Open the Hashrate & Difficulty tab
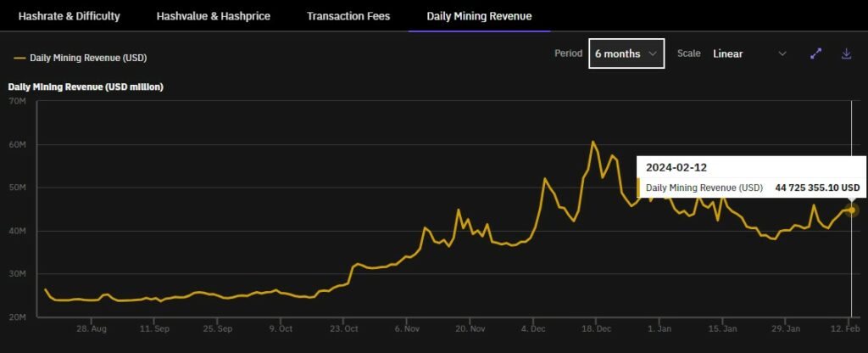Screen dimensions: 868x353 [x=70, y=16]
